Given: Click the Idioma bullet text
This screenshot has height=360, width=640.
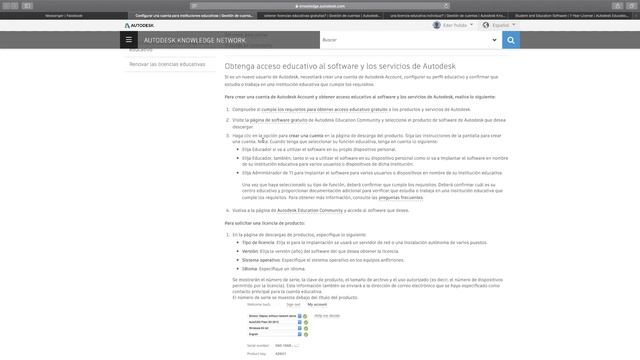Looking at the screenshot, I should tap(273, 269).
